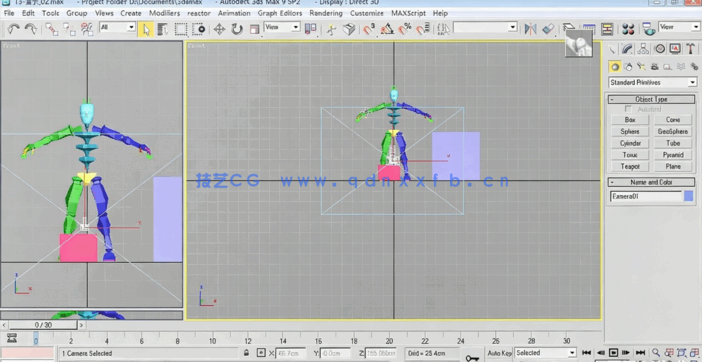Screen dimensions: 702x362
Task: Open the Graph Editors menu
Action: 280,13
